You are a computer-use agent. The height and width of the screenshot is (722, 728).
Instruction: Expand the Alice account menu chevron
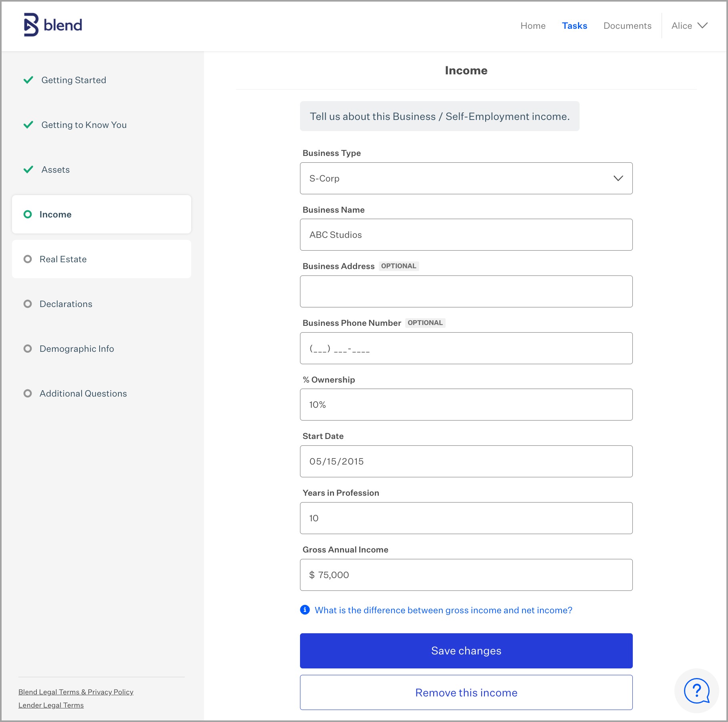point(702,26)
